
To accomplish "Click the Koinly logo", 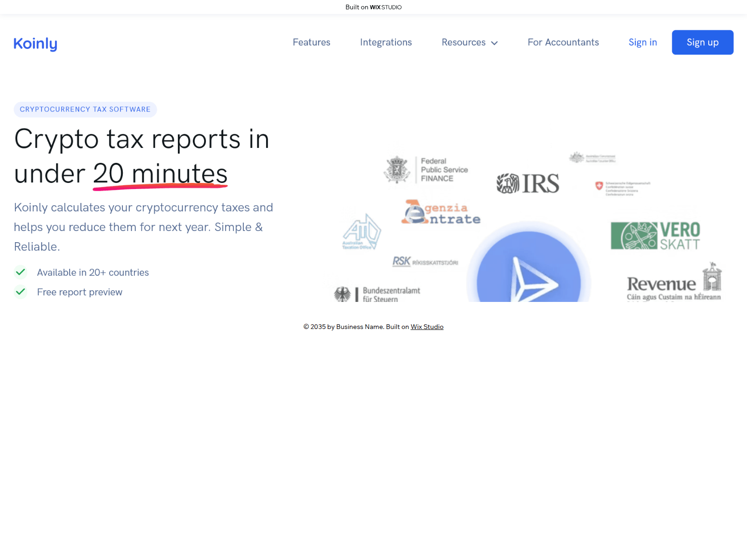I will tap(35, 43).
